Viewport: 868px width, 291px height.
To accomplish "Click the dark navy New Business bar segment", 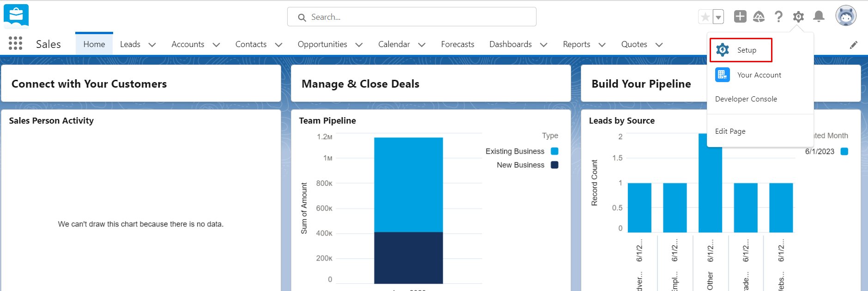I will click(x=408, y=258).
